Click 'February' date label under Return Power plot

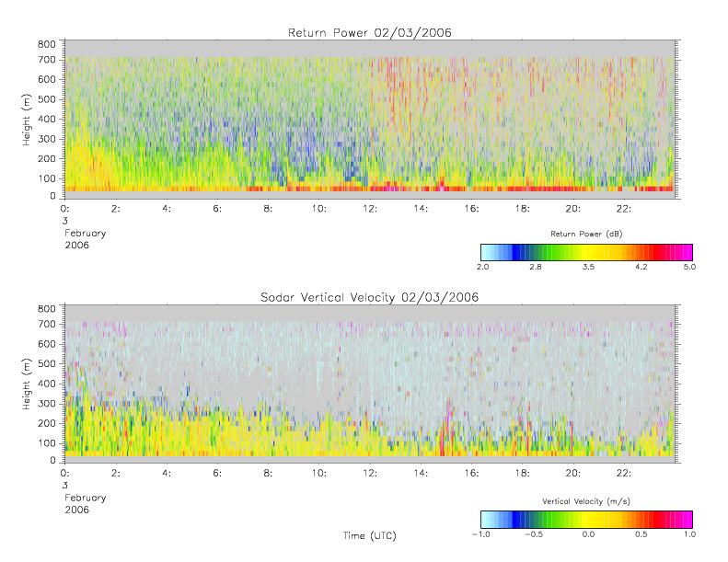[86, 234]
